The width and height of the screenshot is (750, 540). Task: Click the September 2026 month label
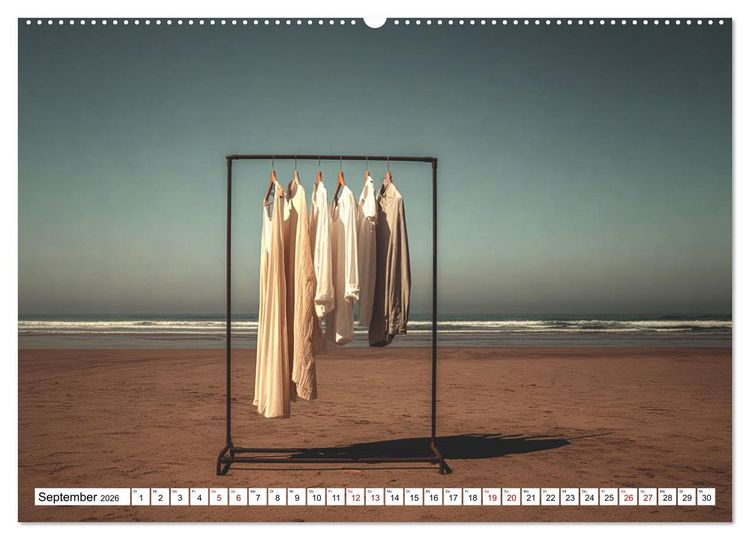point(79,497)
